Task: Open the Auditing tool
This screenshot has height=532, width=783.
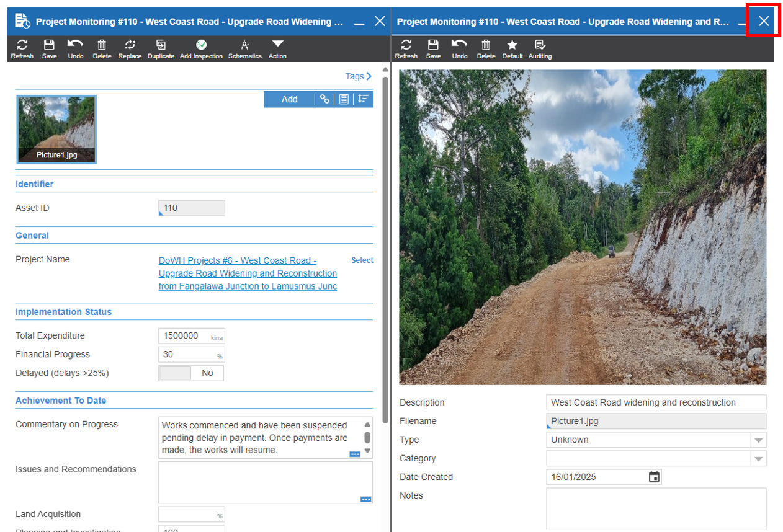Action: point(540,49)
